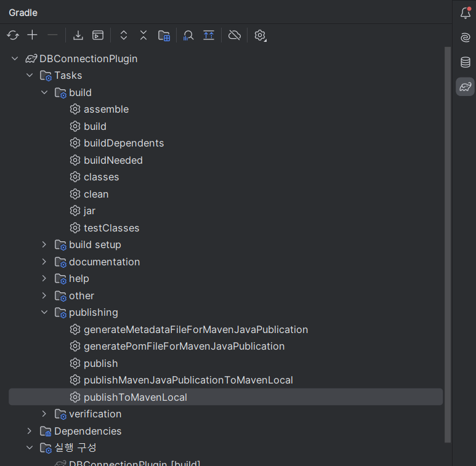Expand the Dependencies node
Viewport: 476px width, 466px height.
coord(29,431)
